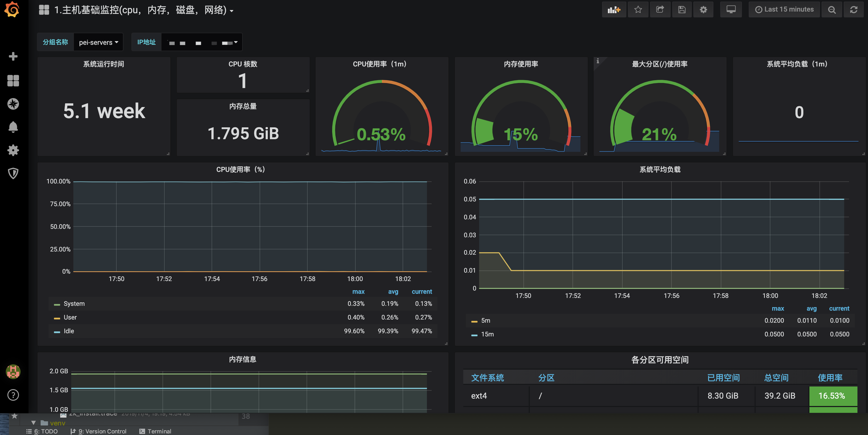Screen dimensions: 868x435
Task: Open Alerting bell in sidebar
Action: click(x=13, y=127)
